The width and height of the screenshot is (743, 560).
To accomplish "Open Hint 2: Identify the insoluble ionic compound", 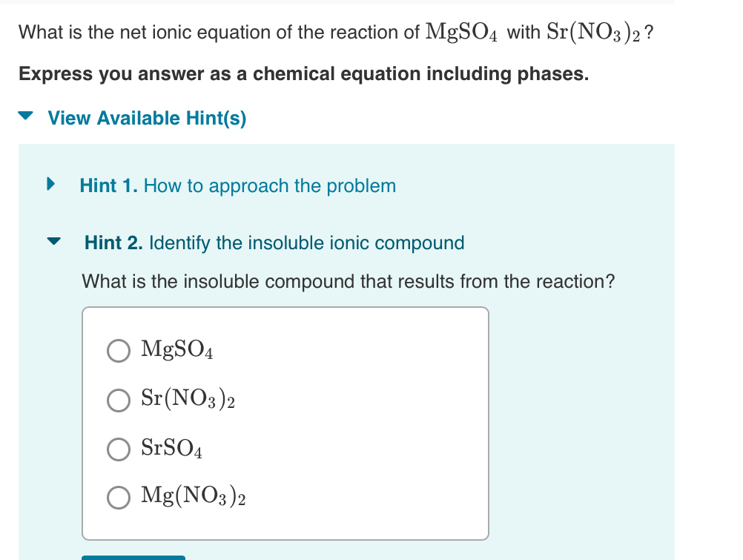I will pyautogui.click(x=274, y=243).
